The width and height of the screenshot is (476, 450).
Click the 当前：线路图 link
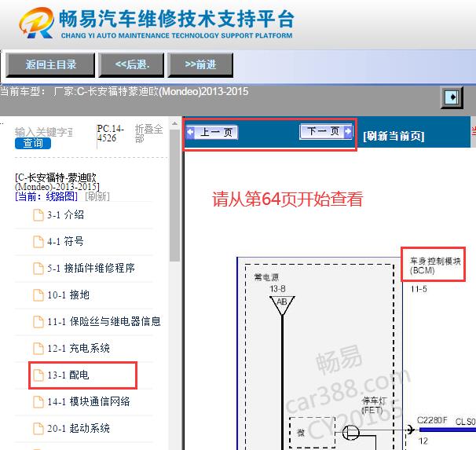[46, 196]
